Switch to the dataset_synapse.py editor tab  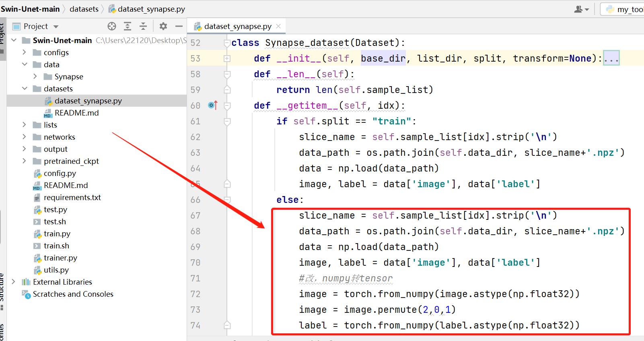[x=237, y=26]
